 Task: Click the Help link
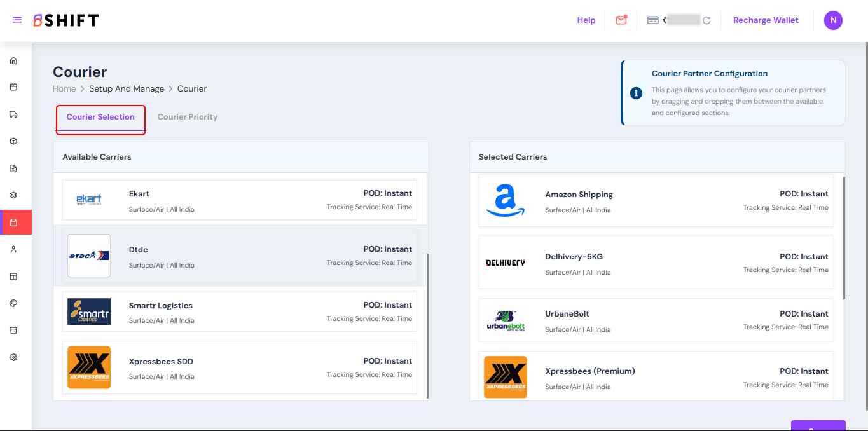tap(586, 20)
